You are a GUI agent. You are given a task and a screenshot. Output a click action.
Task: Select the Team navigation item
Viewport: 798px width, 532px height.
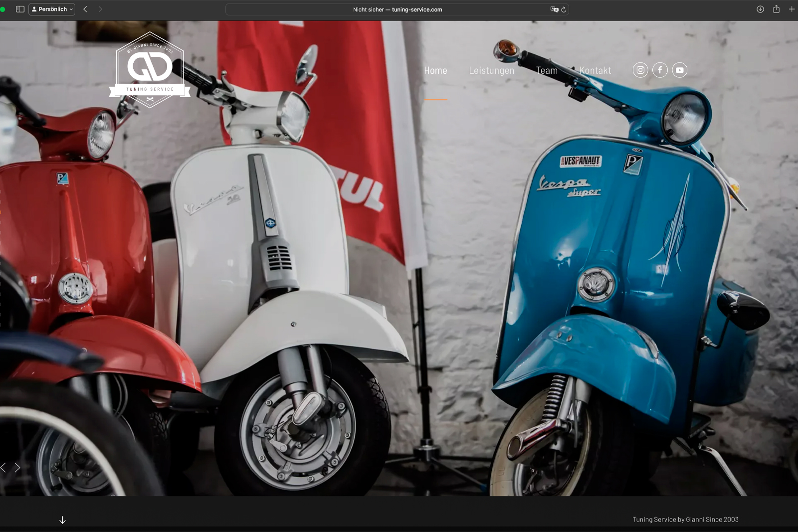[x=547, y=71]
